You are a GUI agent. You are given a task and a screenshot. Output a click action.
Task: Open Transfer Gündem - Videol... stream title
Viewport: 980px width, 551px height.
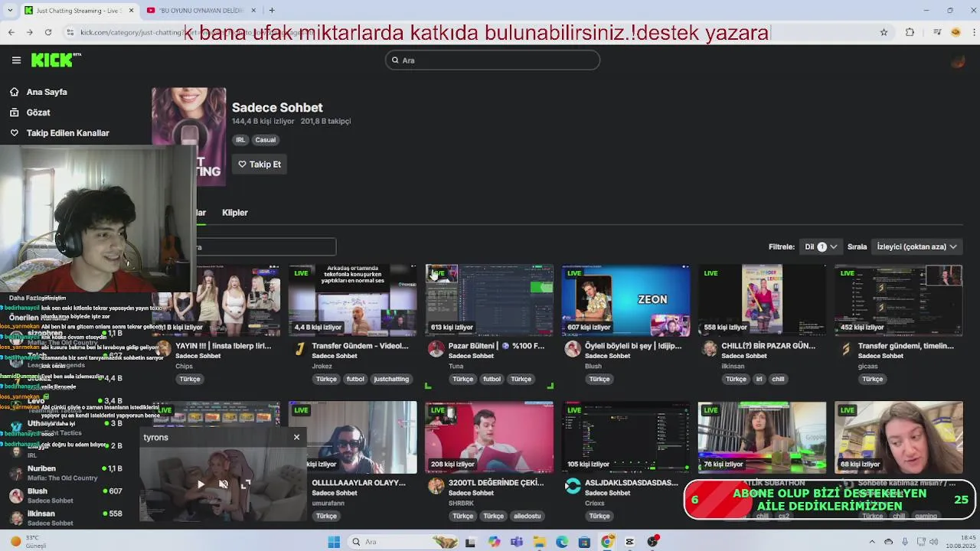[360, 346]
